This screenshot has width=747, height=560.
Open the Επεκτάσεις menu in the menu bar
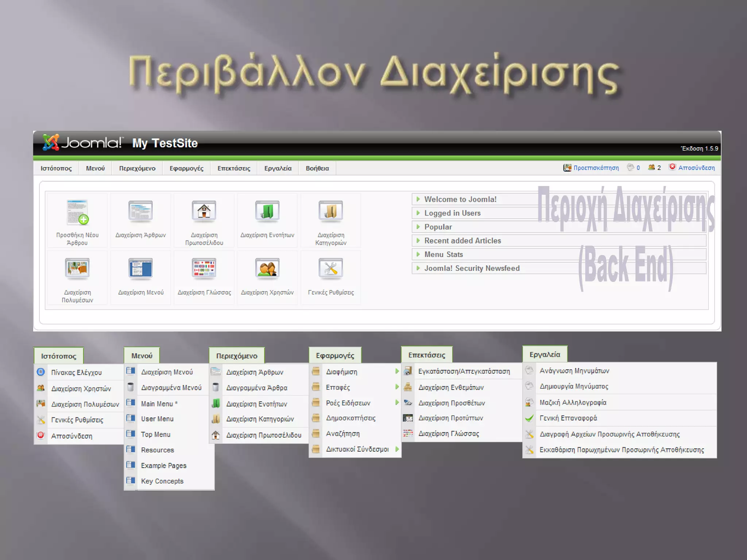234,168
